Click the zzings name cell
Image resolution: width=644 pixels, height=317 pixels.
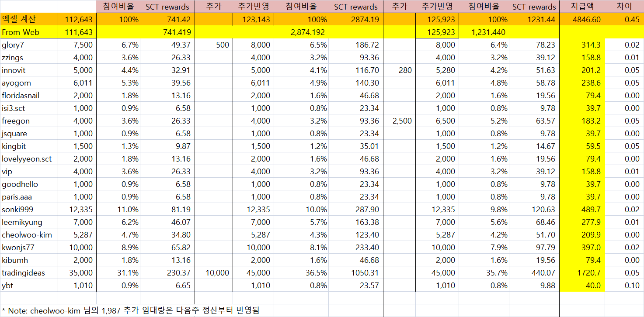click(29, 57)
